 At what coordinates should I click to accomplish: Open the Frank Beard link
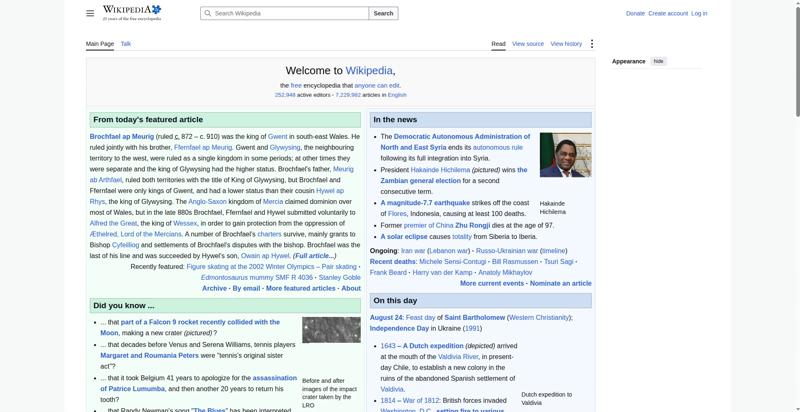[388, 273]
